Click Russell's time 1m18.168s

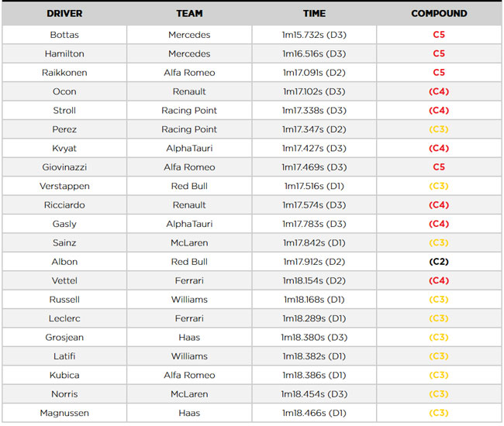click(x=314, y=300)
